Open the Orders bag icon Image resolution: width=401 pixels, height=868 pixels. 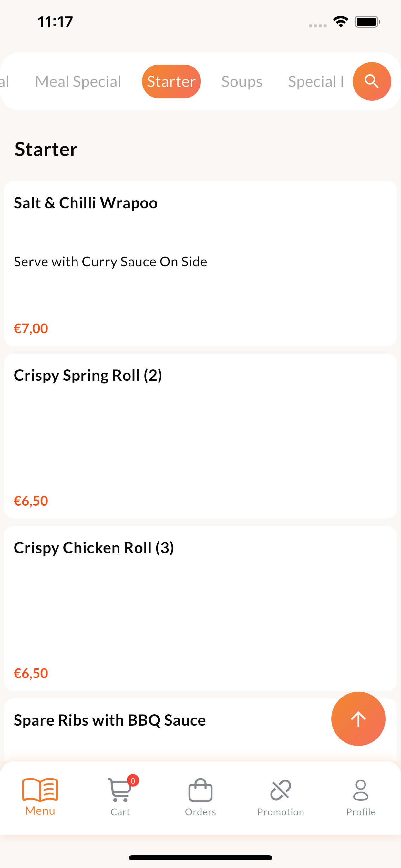pos(200,790)
